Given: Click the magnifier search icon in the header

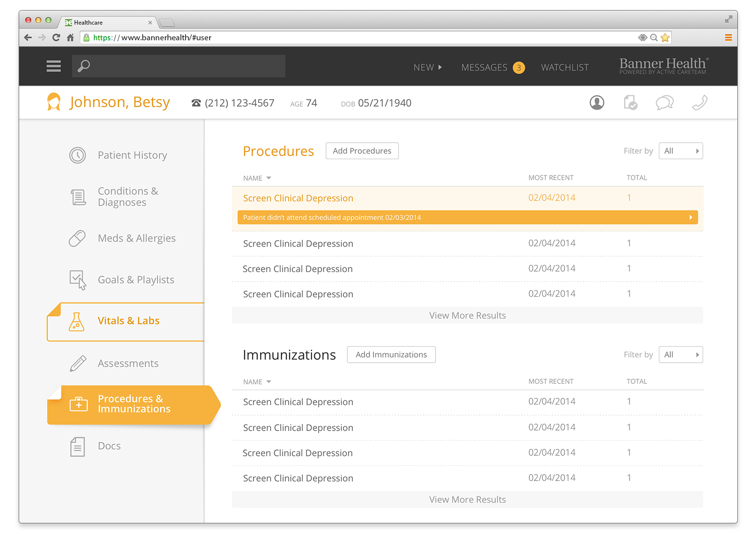Looking at the screenshot, I should (84, 66).
